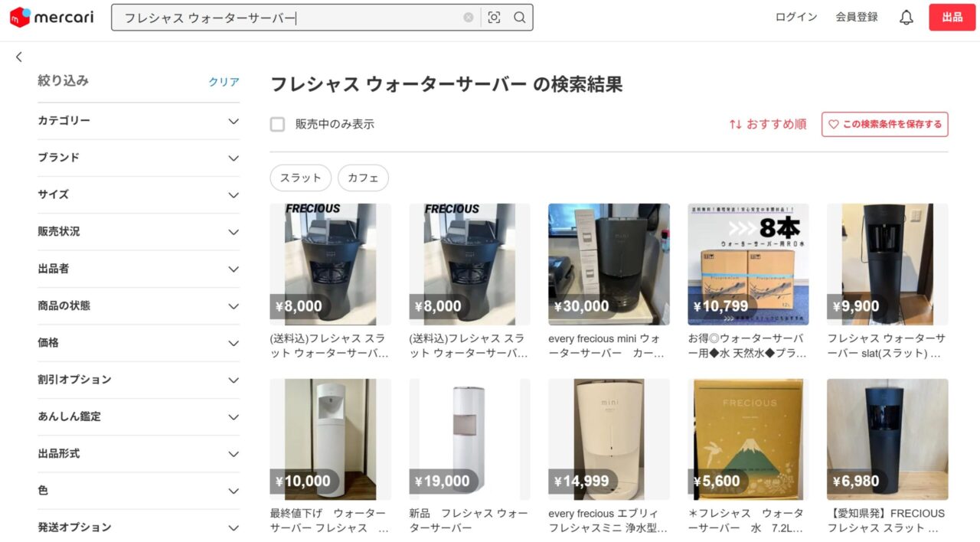
Task: Open ¥14,999 mini 浄水型 listing thumbnail
Action: coord(609,439)
